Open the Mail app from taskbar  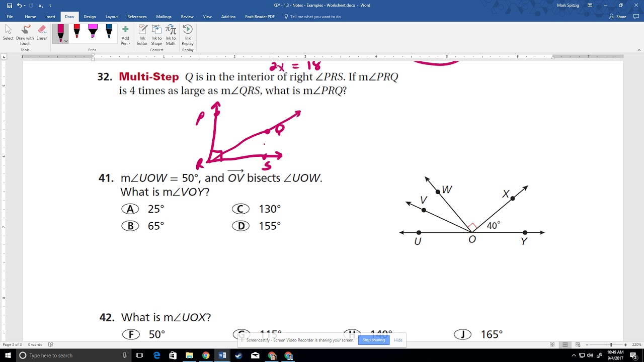point(255,355)
